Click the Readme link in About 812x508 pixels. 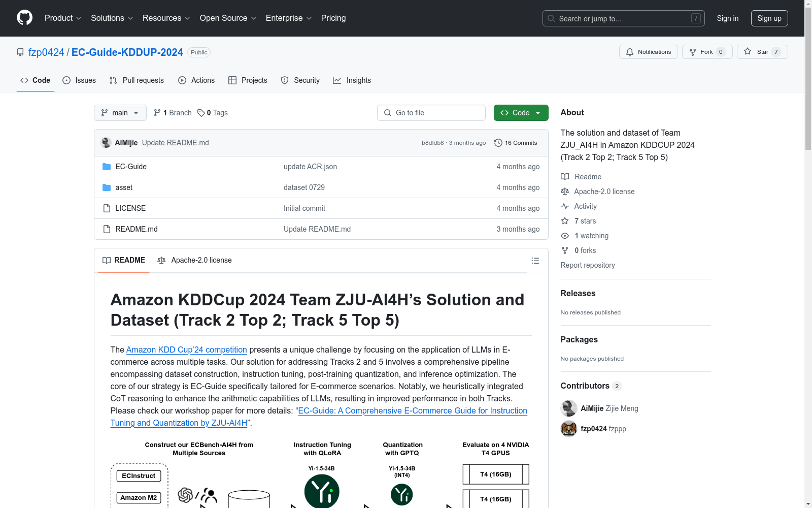581,177
